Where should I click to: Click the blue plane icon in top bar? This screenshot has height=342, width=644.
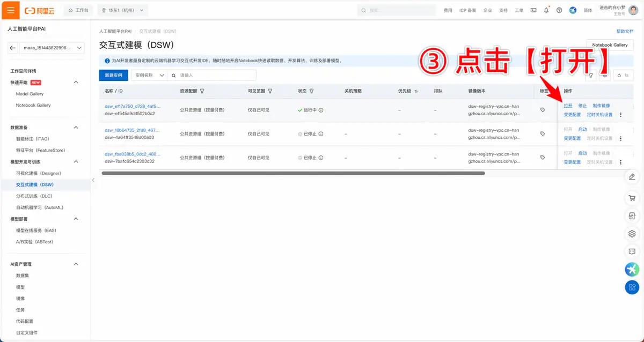(x=573, y=10)
